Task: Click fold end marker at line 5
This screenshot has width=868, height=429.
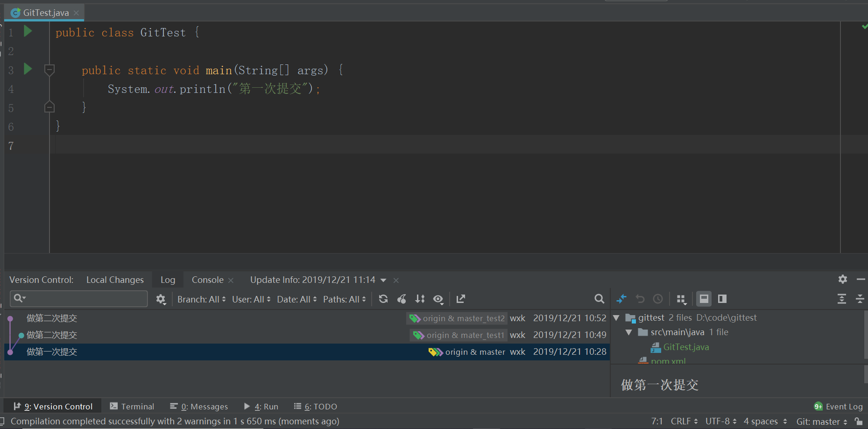Action: 49,107
